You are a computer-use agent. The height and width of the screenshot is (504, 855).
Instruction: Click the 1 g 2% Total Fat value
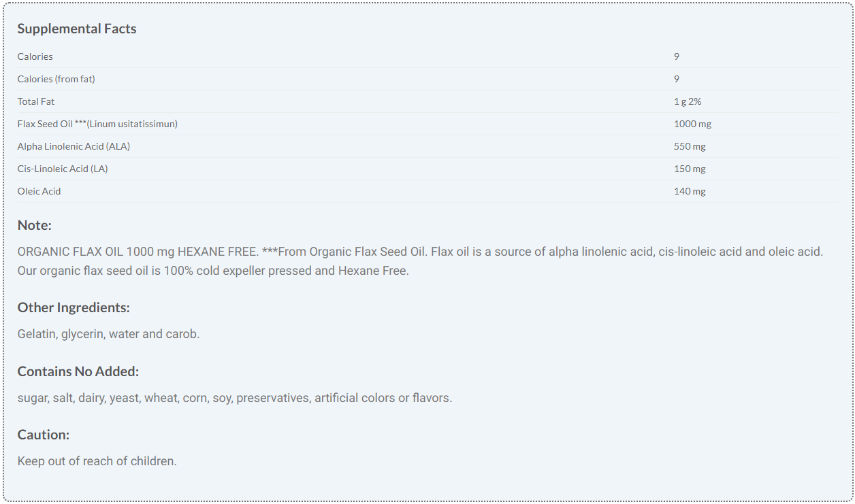pyautogui.click(x=688, y=101)
